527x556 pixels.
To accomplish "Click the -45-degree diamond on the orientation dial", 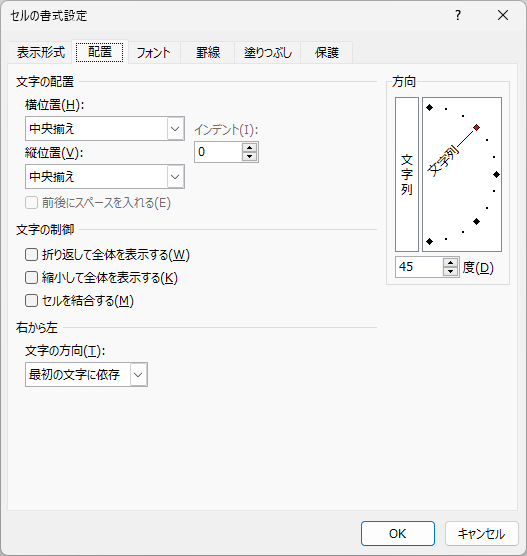I will (477, 222).
